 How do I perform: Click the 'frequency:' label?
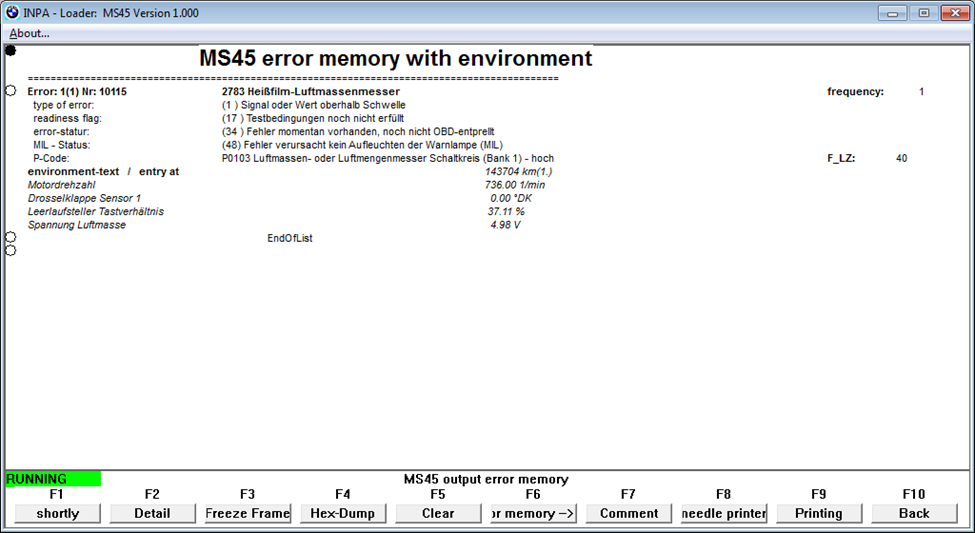(855, 91)
